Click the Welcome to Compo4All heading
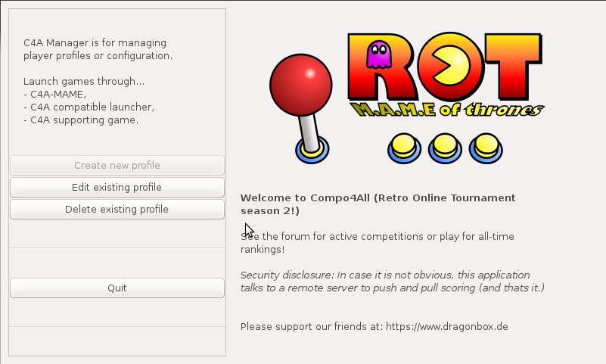 coord(378,204)
